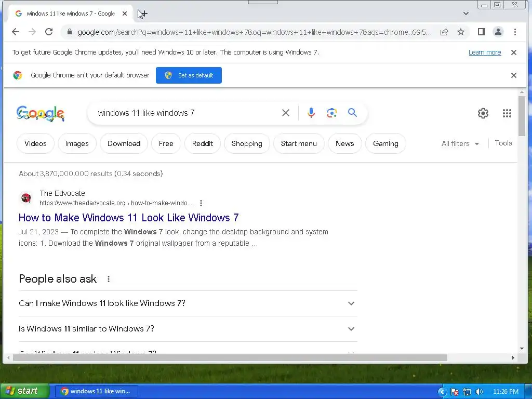Dismiss the Windows 10 update notice

point(514,52)
